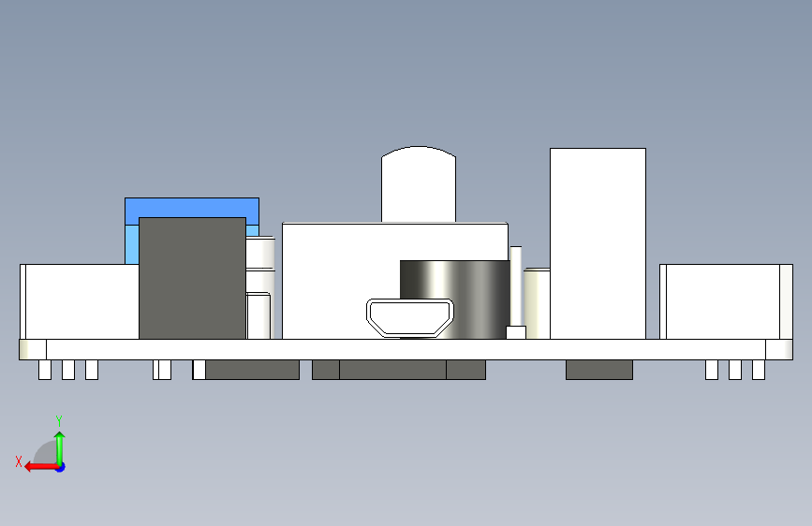Select the gray XY plane arc of triad
The image size is (812, 526).
[45, 453]
